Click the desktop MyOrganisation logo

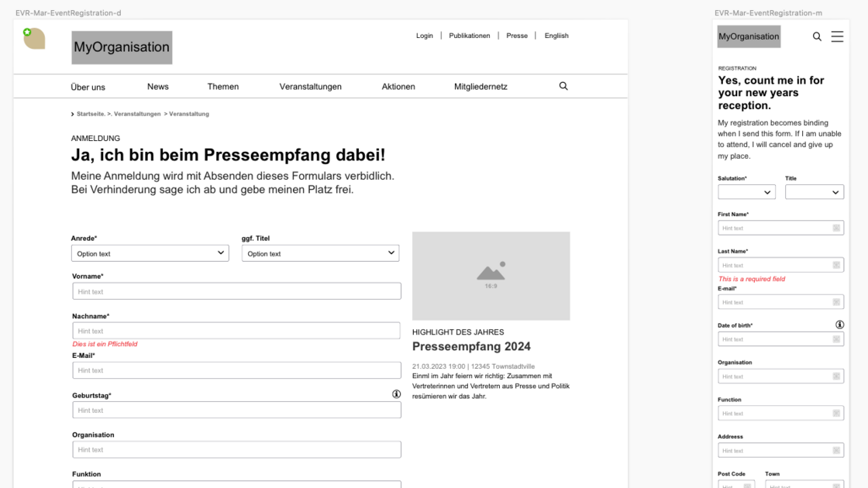122,47
